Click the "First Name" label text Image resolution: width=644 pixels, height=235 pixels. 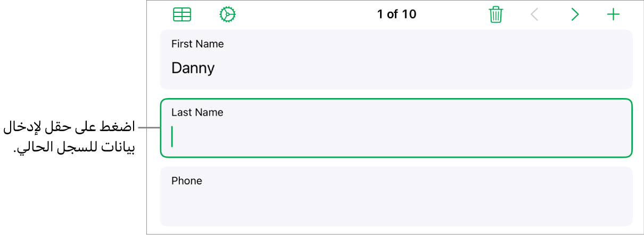(x=197, y=44)
